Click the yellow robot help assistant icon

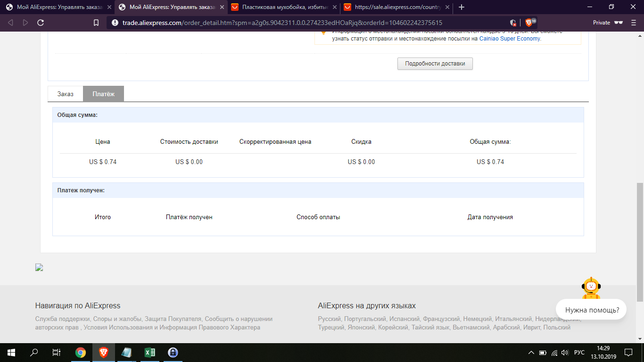pos(591,288)
